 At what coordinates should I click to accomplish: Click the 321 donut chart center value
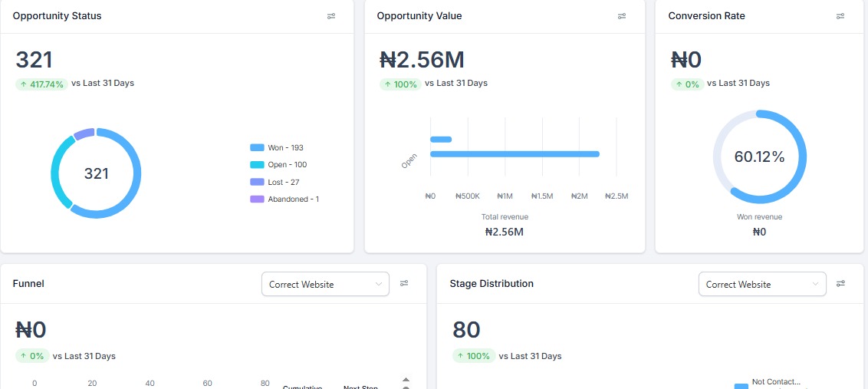tap(97, 173)
